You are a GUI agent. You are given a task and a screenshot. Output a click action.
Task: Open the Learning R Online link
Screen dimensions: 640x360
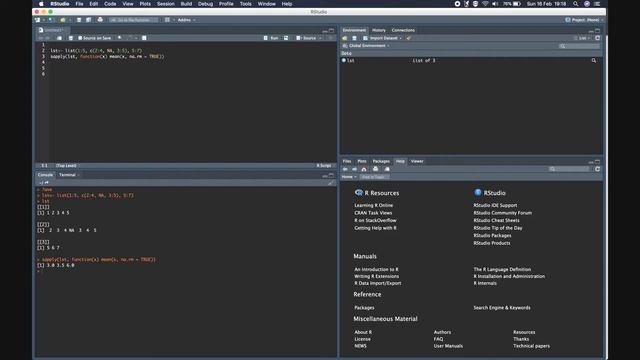[373, 205]
